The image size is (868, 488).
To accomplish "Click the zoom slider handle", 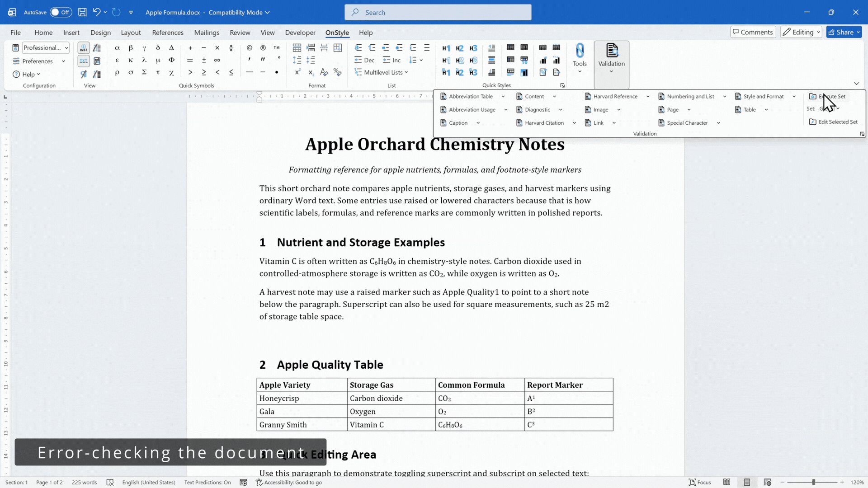I will pyautogui.click(x=813, y=482).
